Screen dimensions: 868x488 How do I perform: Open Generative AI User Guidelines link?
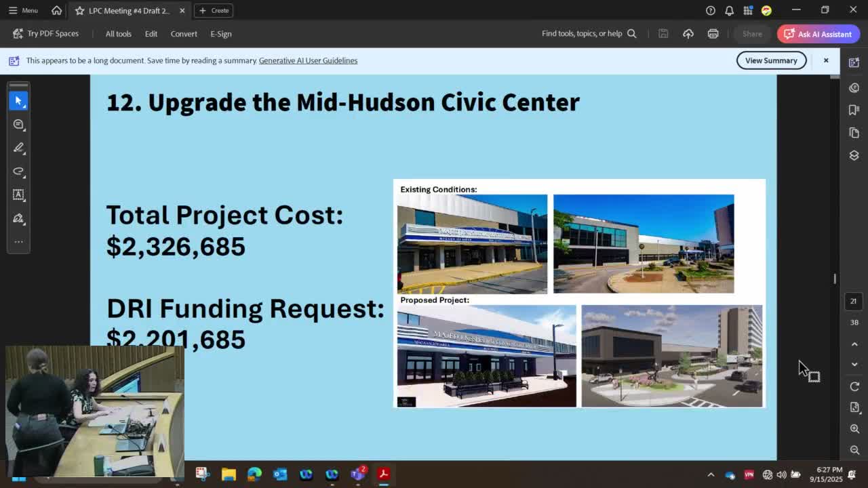308,60
